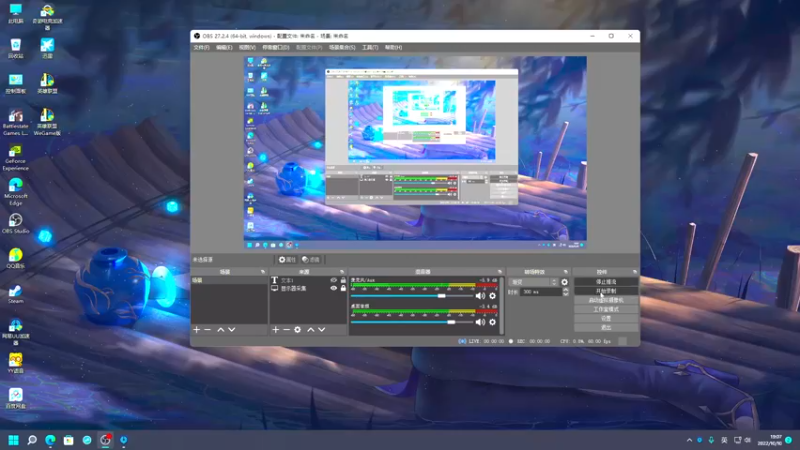Open Mic/Aux audio settings gear
This screenshot has height=450, width=800.
492,296
